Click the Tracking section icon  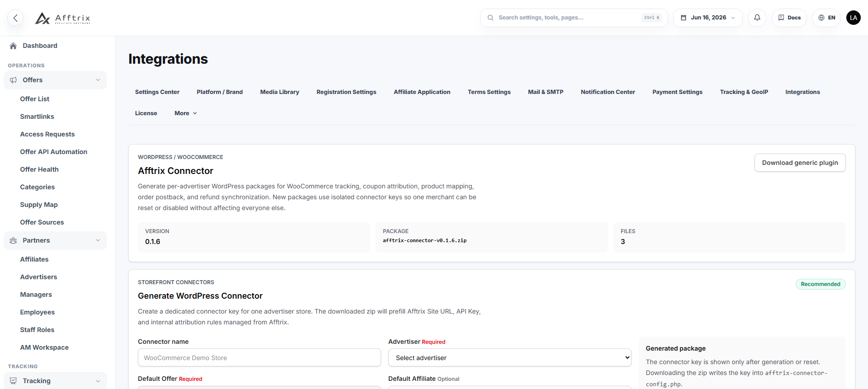tap(13, 381)
